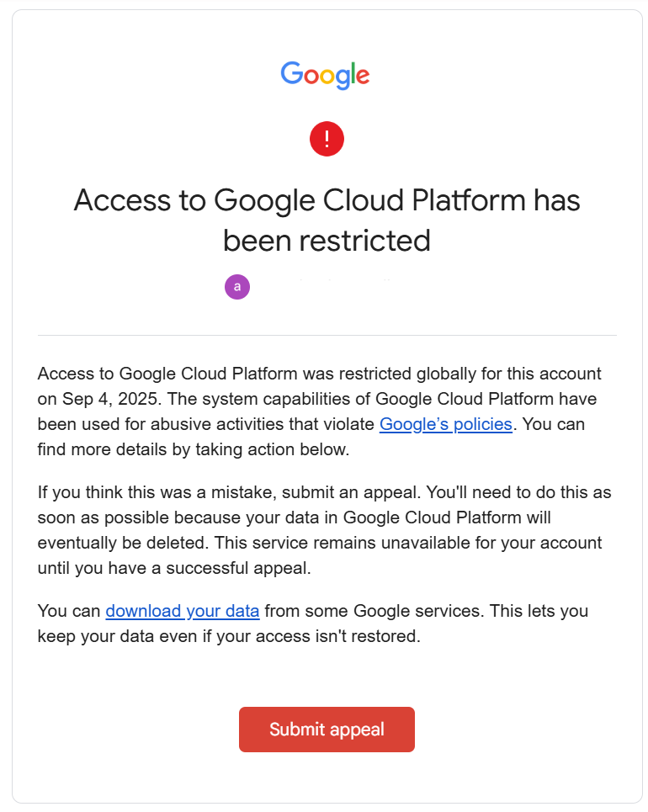This screenshot has width=648, height=812.
Task: Click the red Submit appeal button
Action: click(327, 730)
